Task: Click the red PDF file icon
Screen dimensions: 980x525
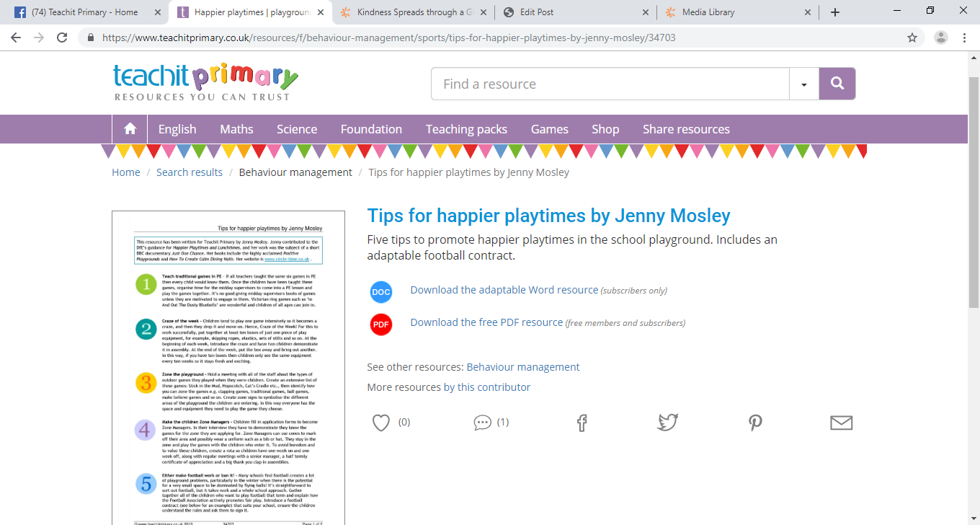Action: tap(381, 325)
